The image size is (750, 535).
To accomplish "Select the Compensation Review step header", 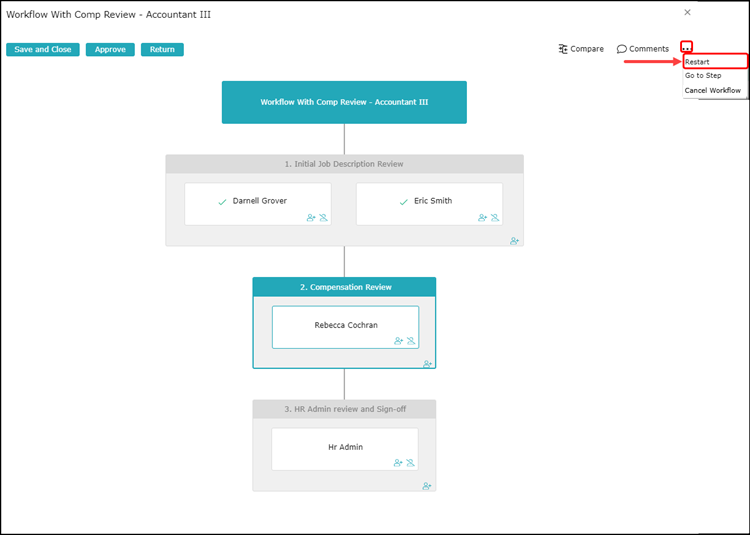I will [x=344, y=287].
